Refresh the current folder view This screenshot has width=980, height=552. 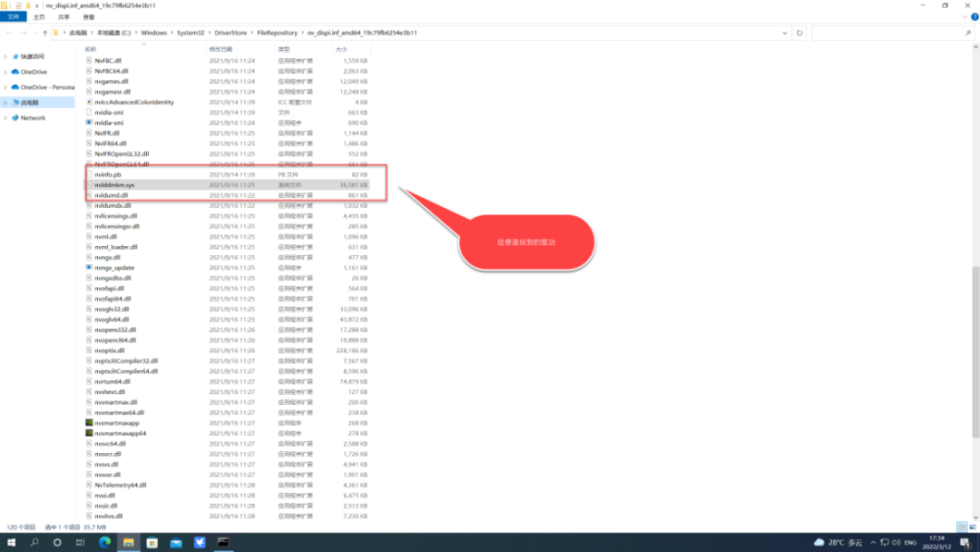(799, 33)
